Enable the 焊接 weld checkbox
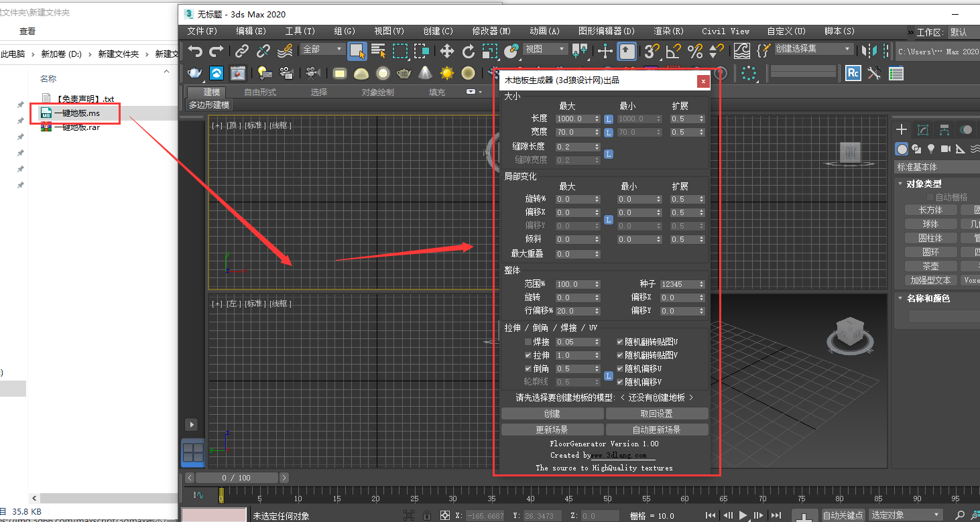Image resolution: width=980 pixels, height=522 pixels. pos(528,342)
